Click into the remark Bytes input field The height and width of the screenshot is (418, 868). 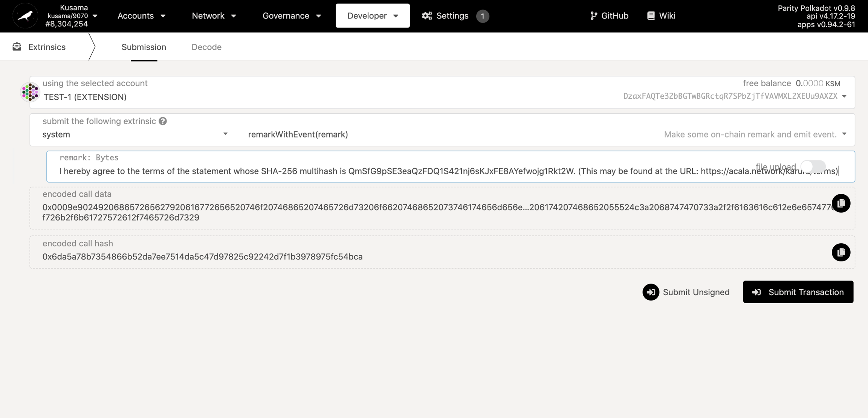377,171
